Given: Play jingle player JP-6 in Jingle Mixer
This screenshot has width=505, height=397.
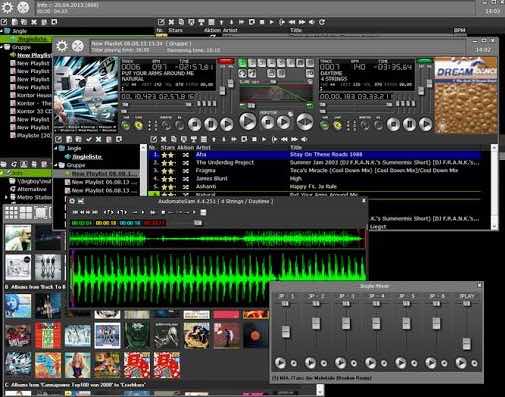Looking at the screenshot, I should (x=431, y=363).
